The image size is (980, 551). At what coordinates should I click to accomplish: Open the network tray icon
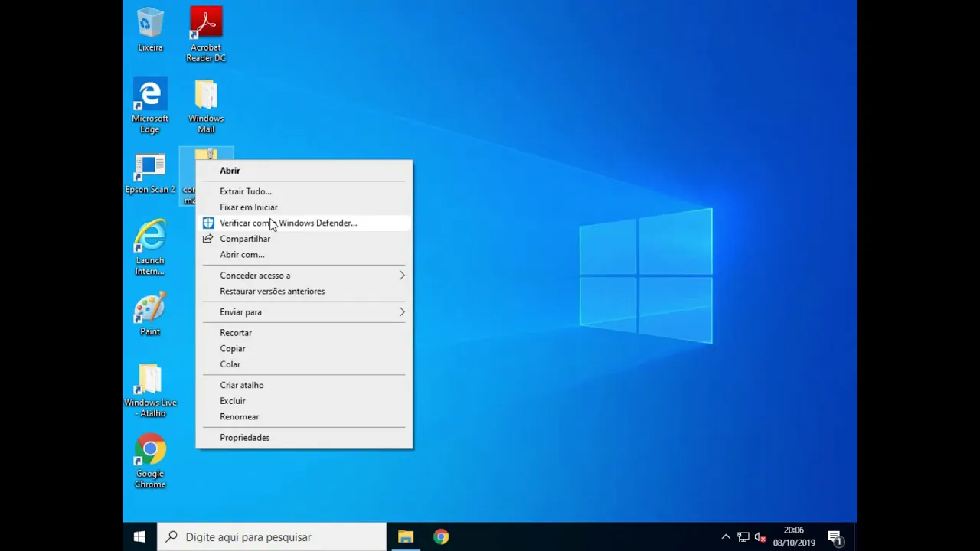click(x=743, y=537)
